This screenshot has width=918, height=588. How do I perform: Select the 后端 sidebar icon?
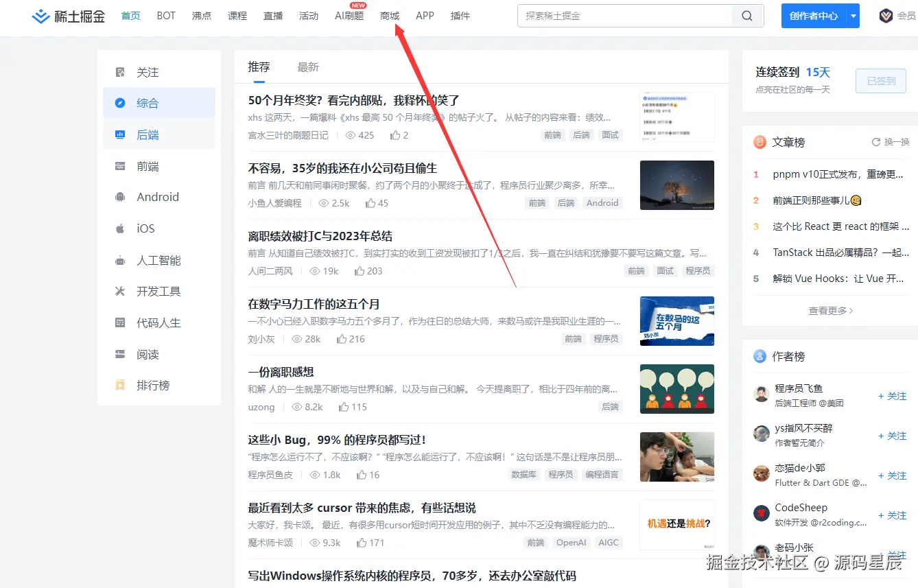pyautogui.click(x=121, y=135)
